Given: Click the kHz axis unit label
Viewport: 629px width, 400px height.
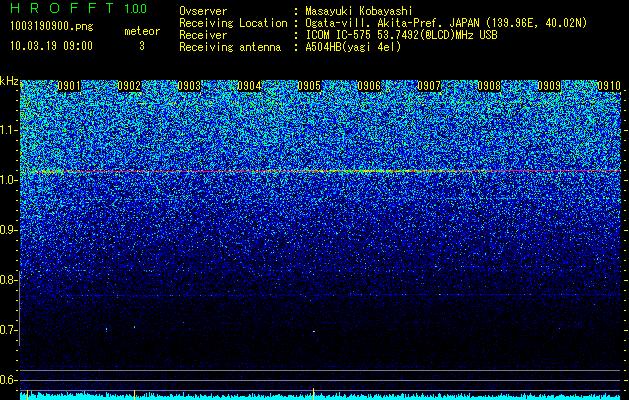Looking at the screenshot, I should tap(9, 81).
